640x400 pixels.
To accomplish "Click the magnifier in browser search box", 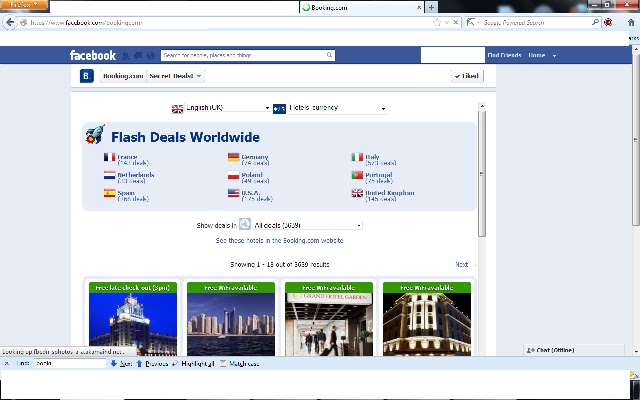I will (595, 22).
